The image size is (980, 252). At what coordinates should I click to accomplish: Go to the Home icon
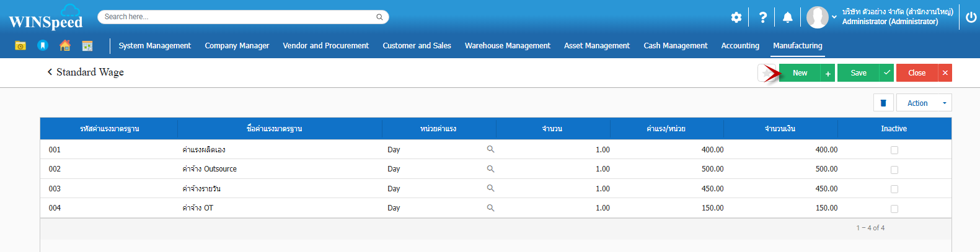[65, 45]
